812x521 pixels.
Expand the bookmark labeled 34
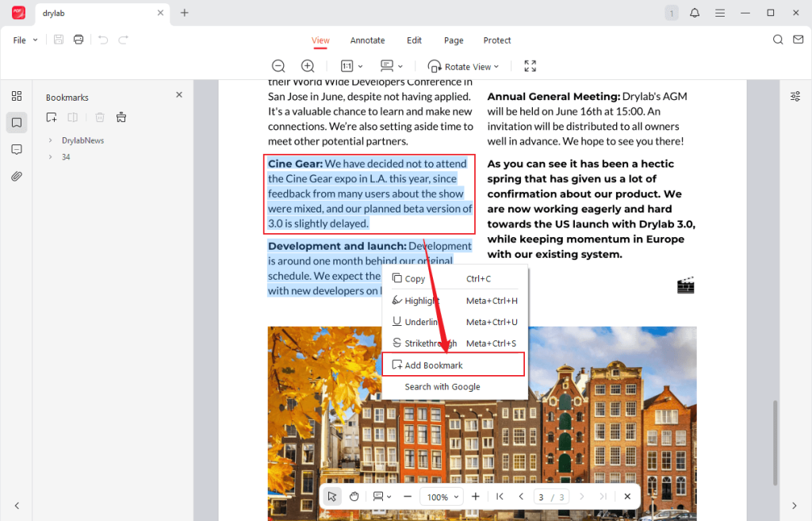click(x=49, y=156)
